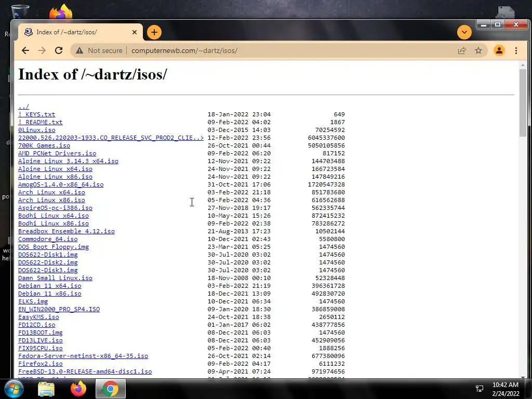Click the browser forward arrow

pos(42,50)
